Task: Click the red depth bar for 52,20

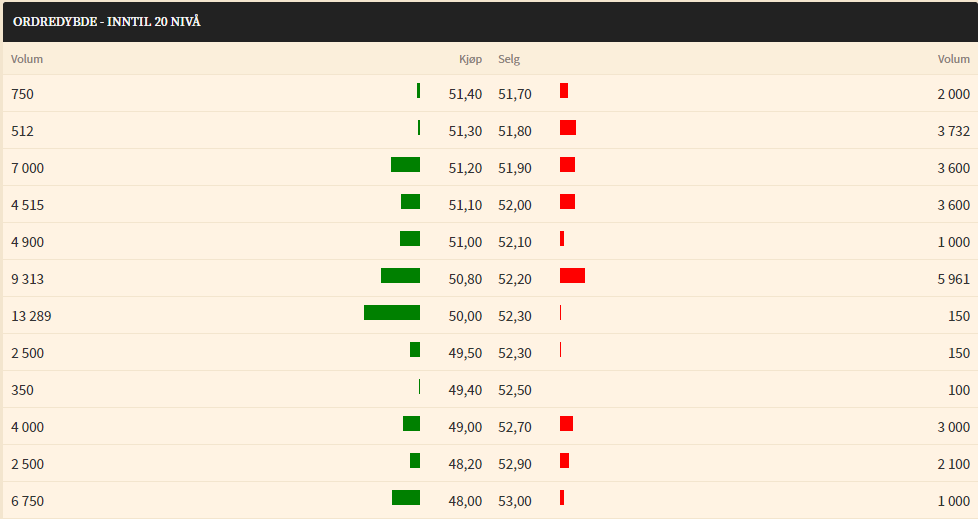Action: (573, 276)
